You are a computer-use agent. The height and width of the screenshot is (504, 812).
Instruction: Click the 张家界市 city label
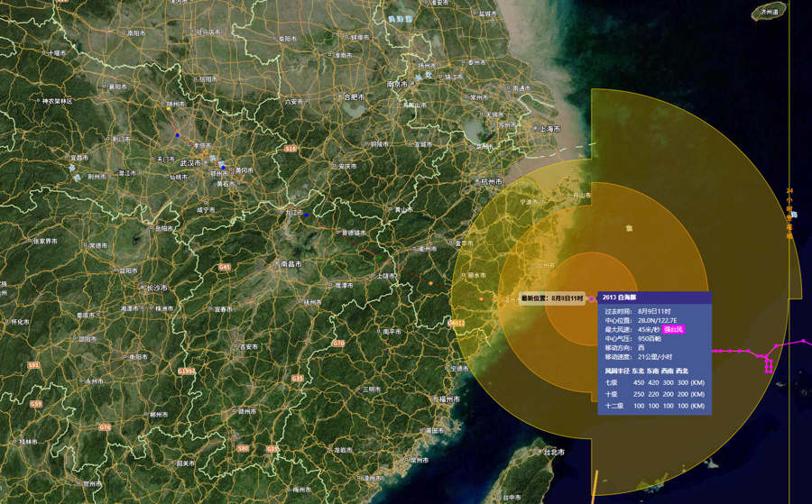(46, 241)
